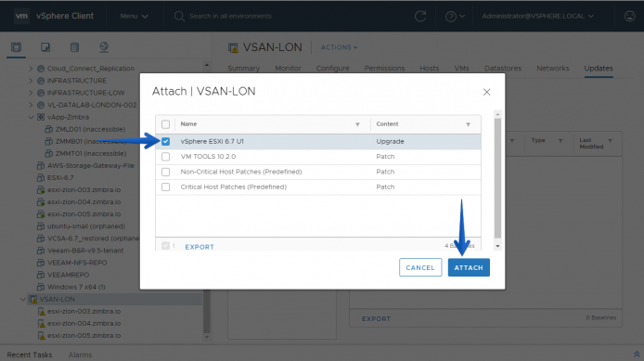Close the Attach VSAN-LON dialog
This screenshot has height=361, width=644.
tap(486, 92)
